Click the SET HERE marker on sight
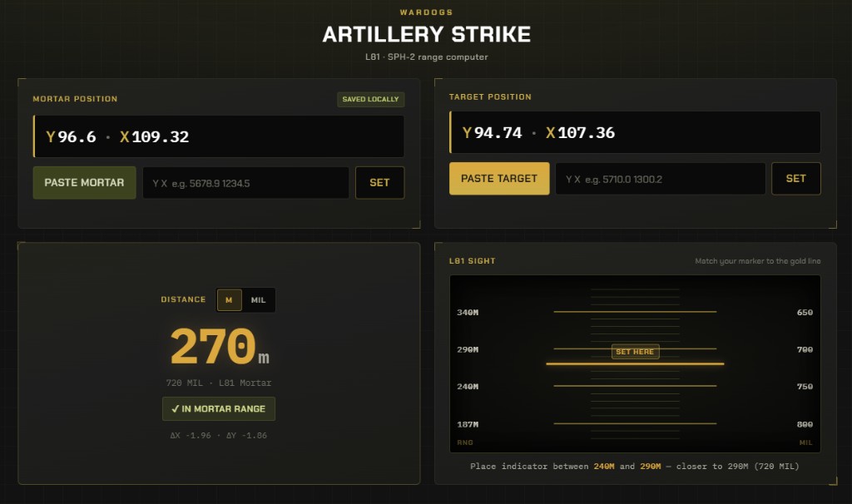This screenshot has height=504, width=852. pyautogui.click(x=635, y=352)
